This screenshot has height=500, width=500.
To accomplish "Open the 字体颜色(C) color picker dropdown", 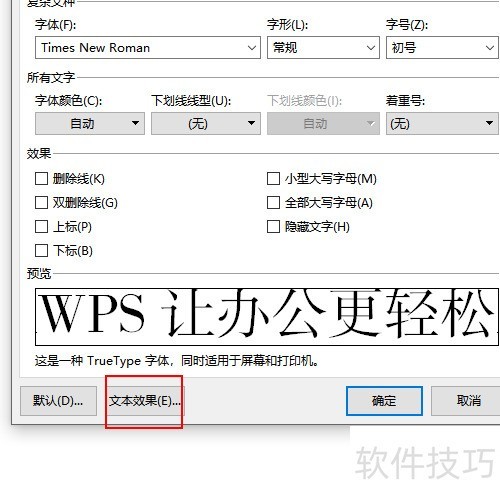I will point(90,124).
